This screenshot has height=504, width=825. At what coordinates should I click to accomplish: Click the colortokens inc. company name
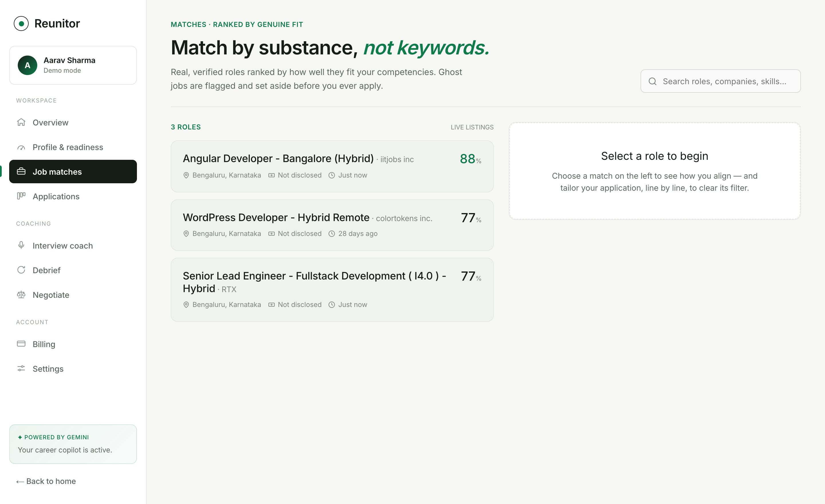(x=404, y=218)
